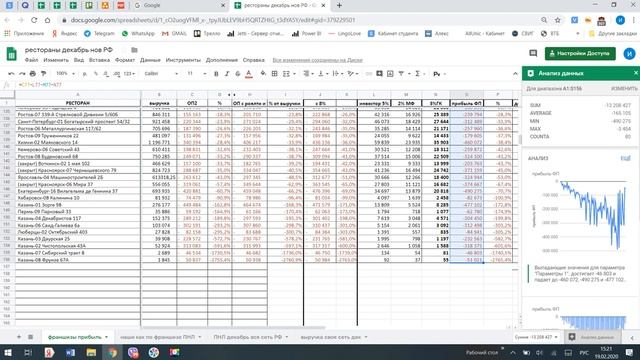Viewport: 640px width, 360px height.
Task: Open the font size dropdown
Action: coord(196,73)
